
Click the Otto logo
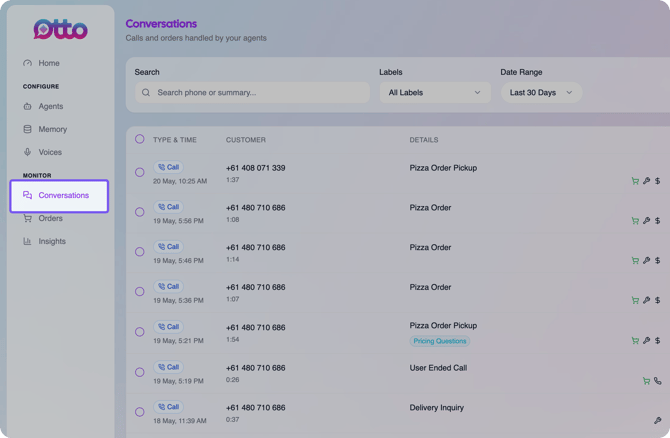61,29
